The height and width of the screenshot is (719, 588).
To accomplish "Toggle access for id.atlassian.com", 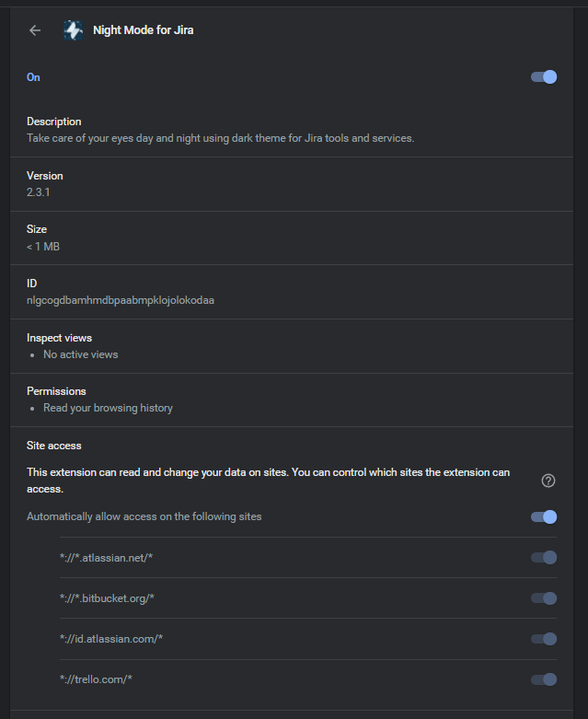I will [544, 639].
